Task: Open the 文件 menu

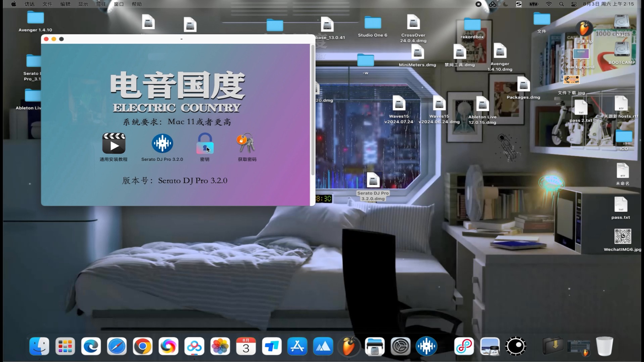Action: 47,4
